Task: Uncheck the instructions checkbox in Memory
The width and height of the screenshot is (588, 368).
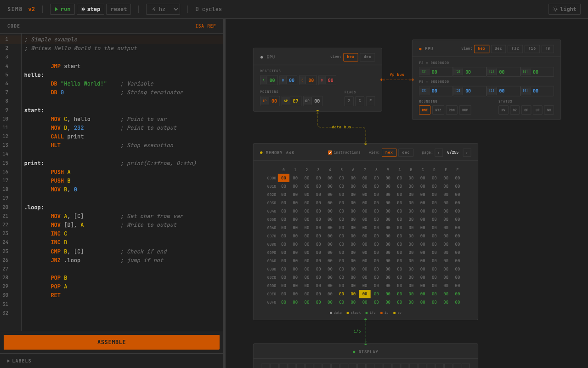Action: (330, 153)
